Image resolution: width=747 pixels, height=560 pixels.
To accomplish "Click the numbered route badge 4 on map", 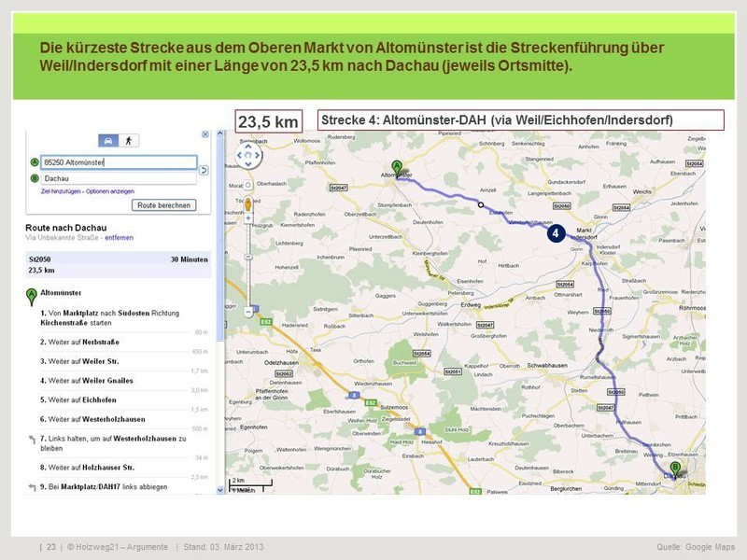I will [x=555, y=232].
